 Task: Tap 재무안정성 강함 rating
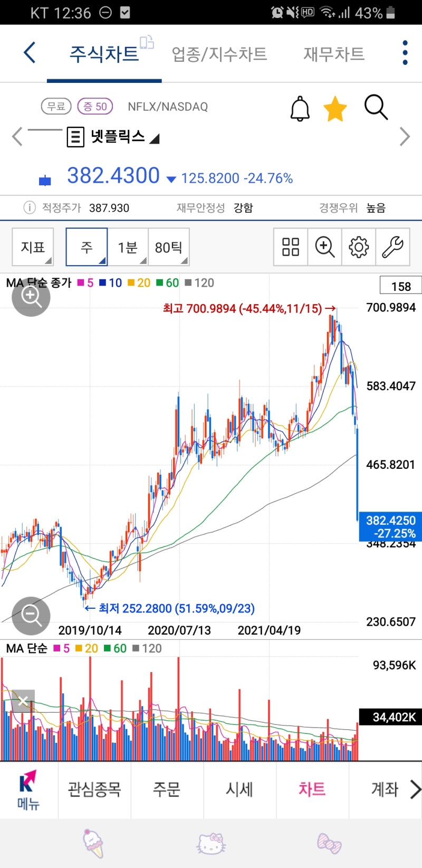215,207
